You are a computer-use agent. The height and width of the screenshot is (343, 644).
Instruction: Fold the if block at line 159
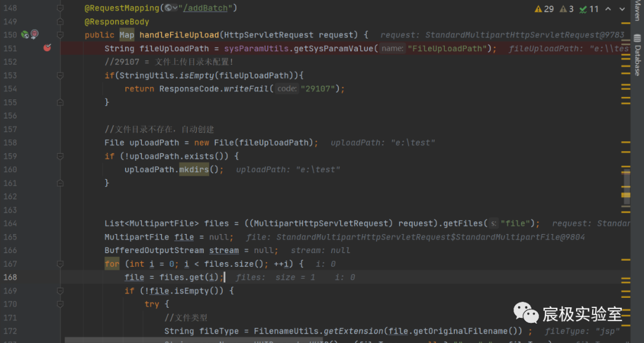pos(60,156)
